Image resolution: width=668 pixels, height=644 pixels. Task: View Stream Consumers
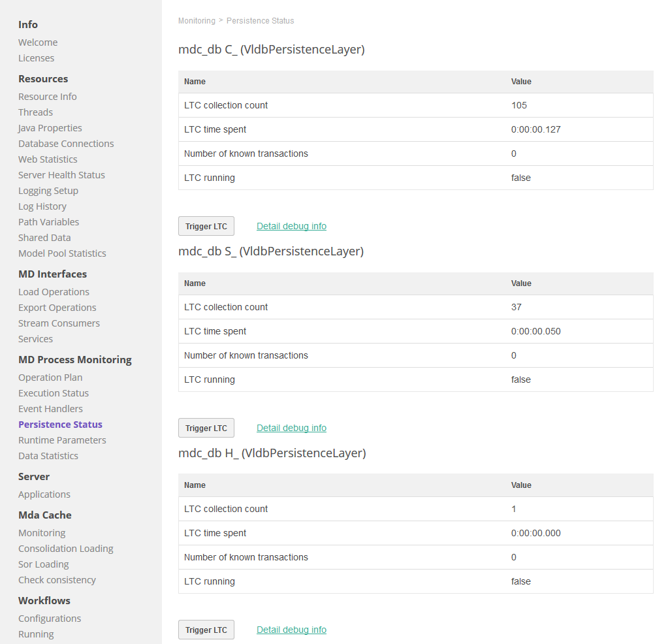[x=59, y=323]
